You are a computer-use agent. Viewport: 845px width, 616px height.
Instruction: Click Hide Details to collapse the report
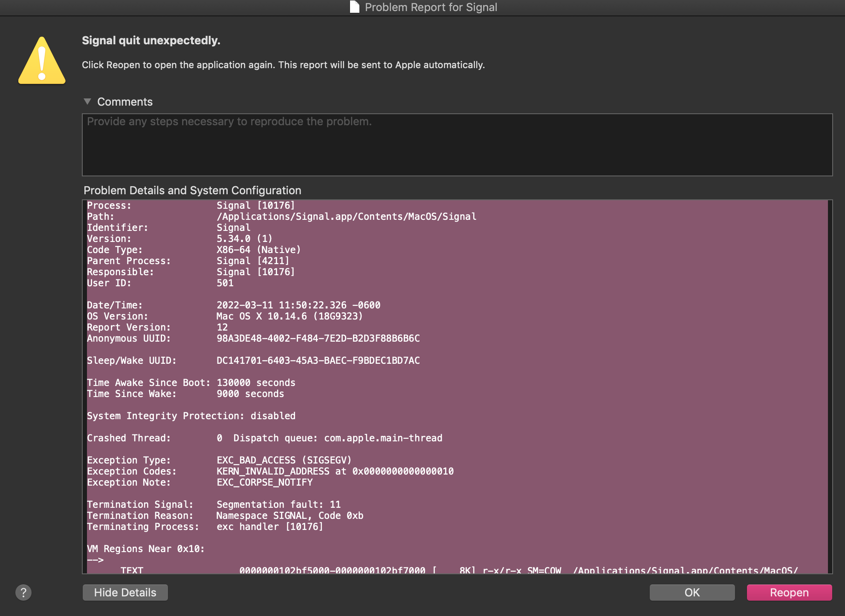pyautogui.click(x=125, y=592)
